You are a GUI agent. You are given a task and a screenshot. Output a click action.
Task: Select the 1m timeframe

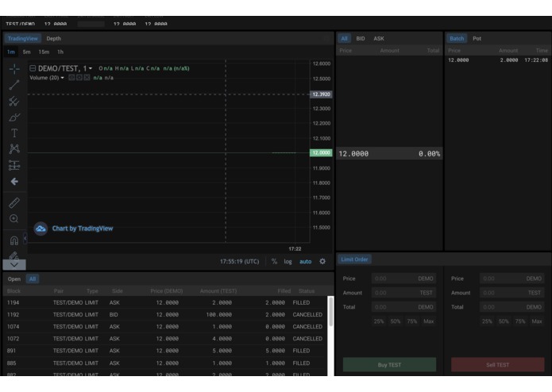(x=11, y=52)
